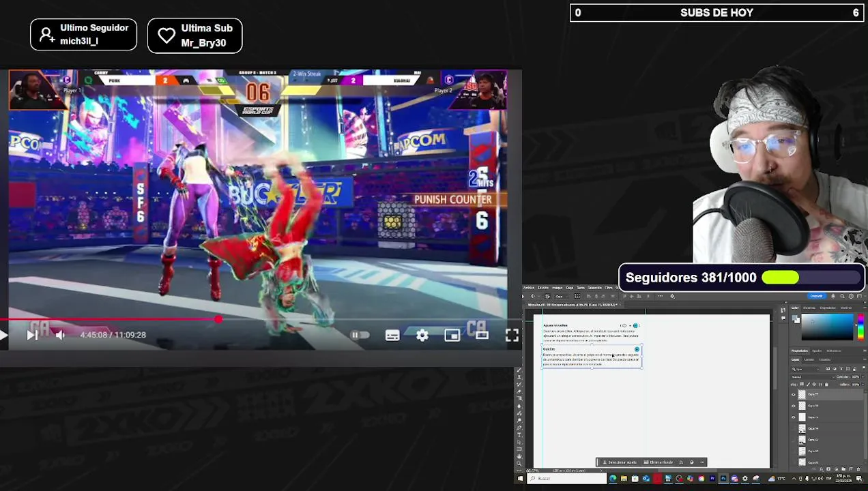Switch to the Muestras panel tab
The width and height of the screenshot is (868, 491).
point(809,308)
